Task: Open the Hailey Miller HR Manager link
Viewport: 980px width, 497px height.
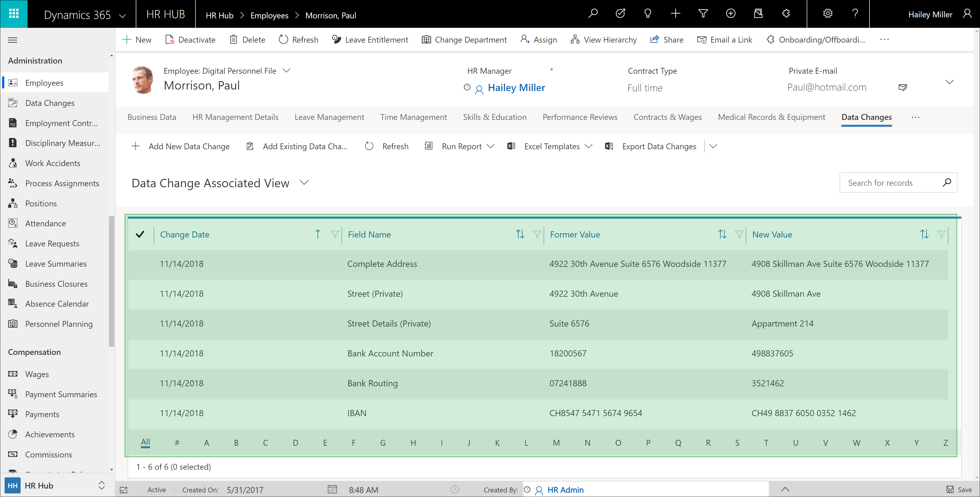Action: 516,88
